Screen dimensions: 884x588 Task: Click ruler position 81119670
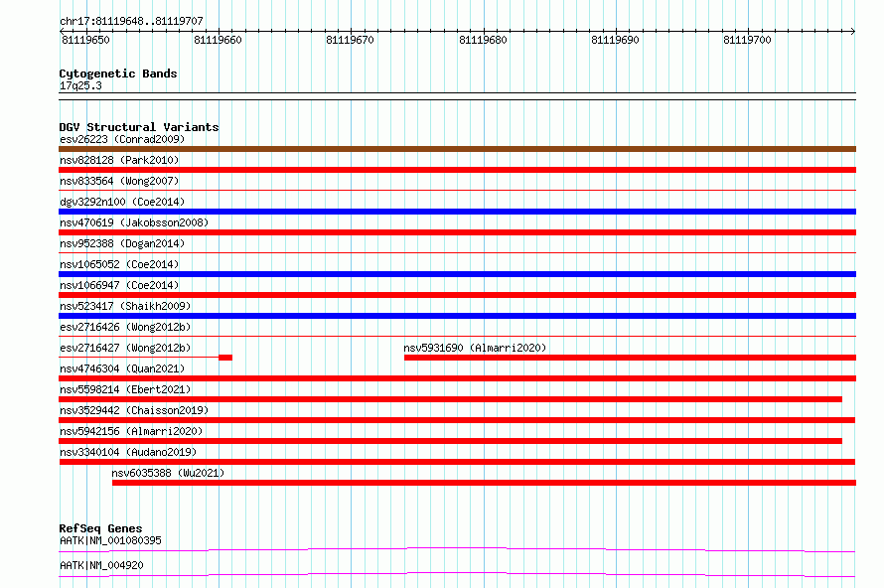tap(350, 40)
